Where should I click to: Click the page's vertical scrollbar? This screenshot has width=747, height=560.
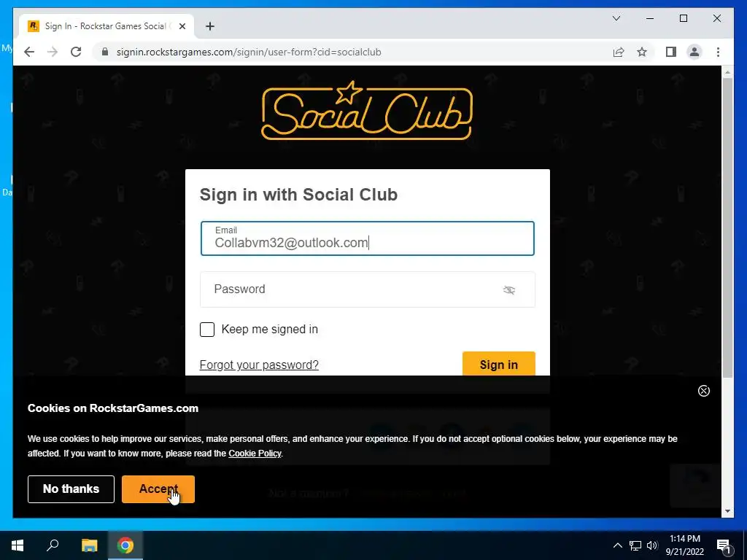click(x=727, y=228)
